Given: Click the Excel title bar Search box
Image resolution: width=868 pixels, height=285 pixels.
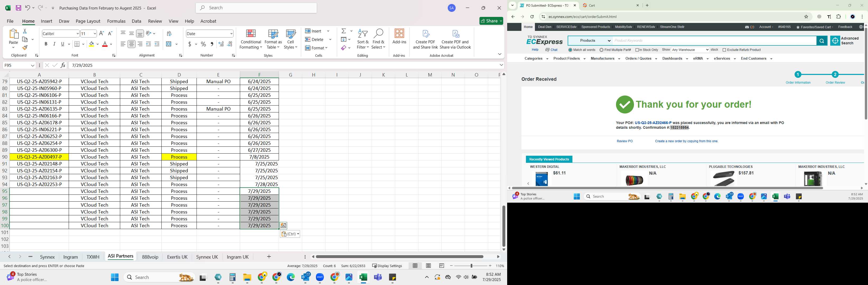Looking at the screenshot, I should (256, 8).
